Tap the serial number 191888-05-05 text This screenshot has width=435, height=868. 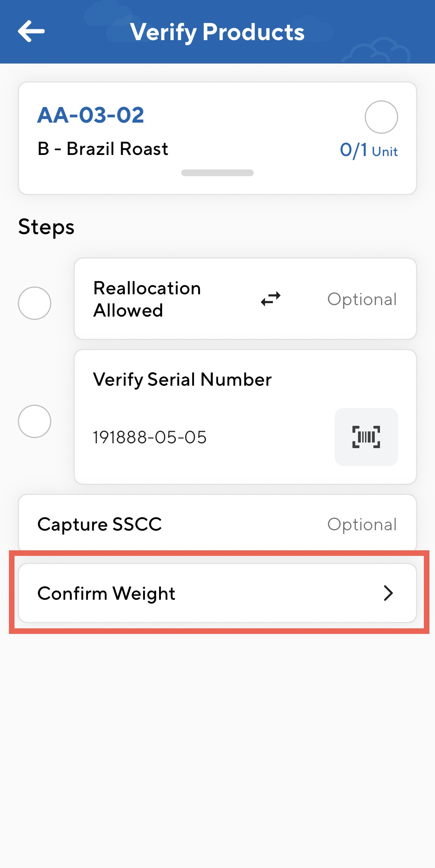(x=150, y=437)
